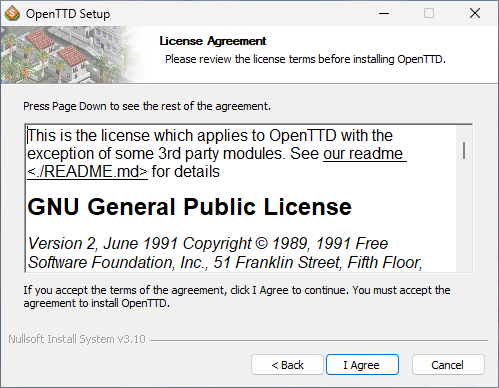Click the 'Press Page Down' instruction text

pos(147,106)
